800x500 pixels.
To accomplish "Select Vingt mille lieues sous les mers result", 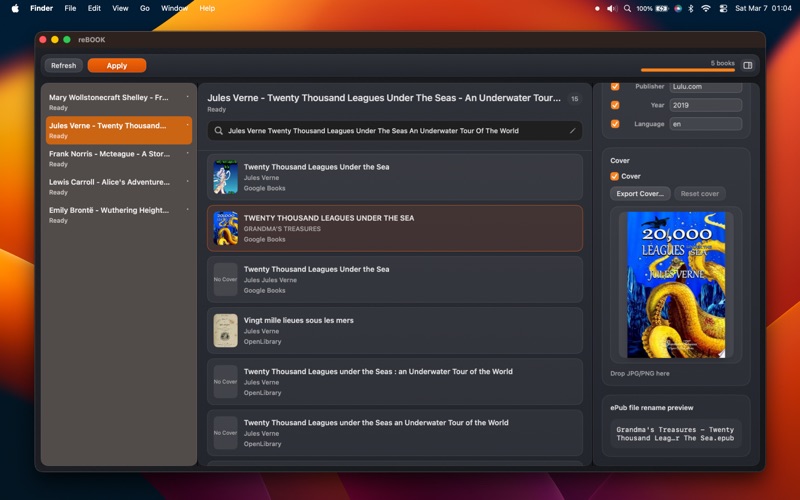I will pyautogui.click(x=395, y=330).
